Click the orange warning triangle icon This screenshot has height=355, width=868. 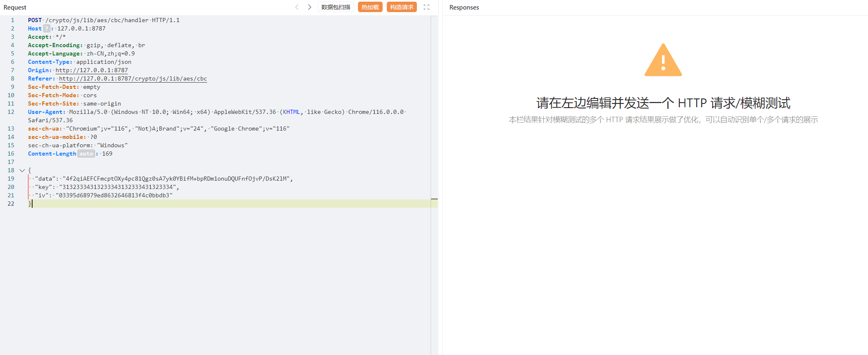pos(663,60)
